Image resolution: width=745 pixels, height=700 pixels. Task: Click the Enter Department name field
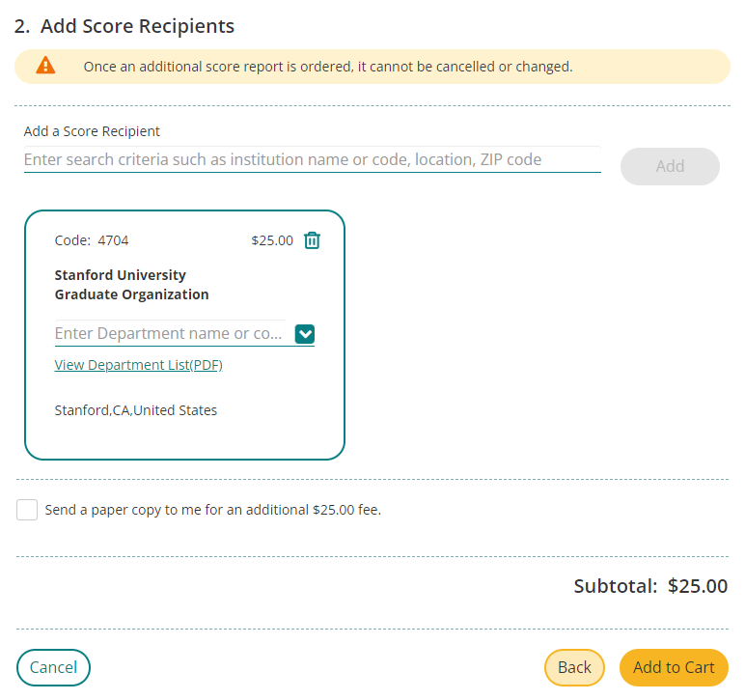point(170,334)
